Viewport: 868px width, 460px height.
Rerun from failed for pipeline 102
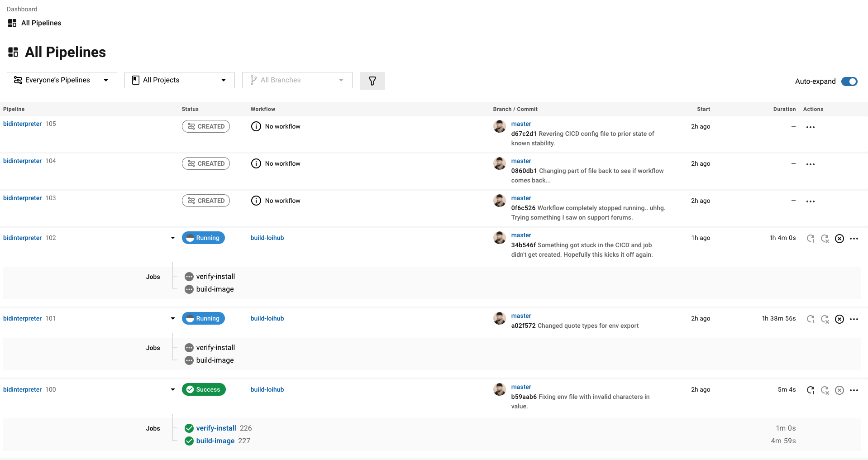pos(825,239)
